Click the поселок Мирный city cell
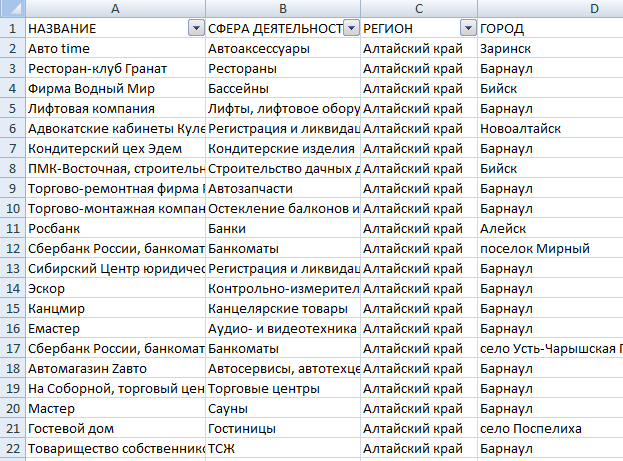 [549, 248]
